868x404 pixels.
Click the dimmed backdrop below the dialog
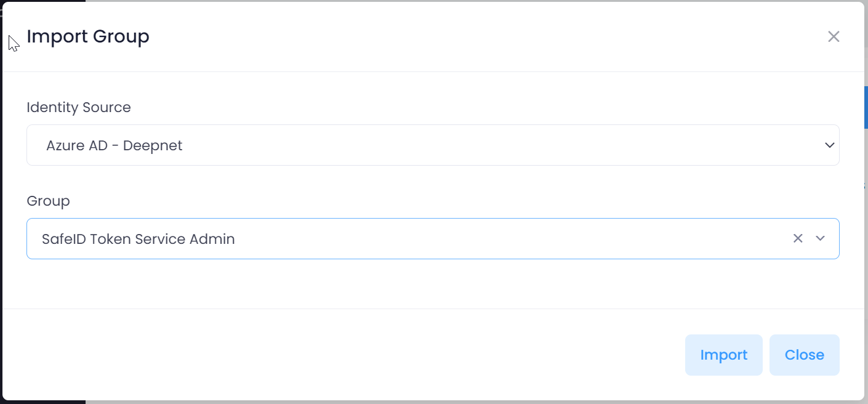tap(431, 402)
